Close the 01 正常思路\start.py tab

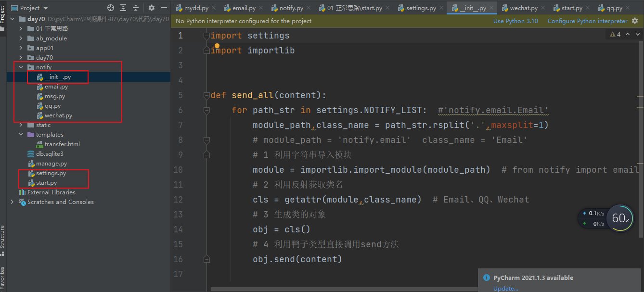coord(387,8)
